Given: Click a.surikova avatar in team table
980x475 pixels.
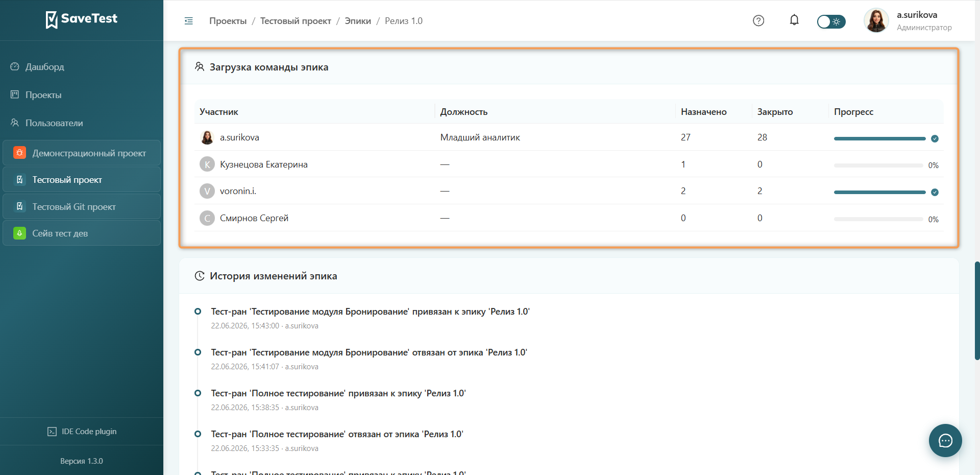Looking at the screenshot, I should tap(207, 137).
